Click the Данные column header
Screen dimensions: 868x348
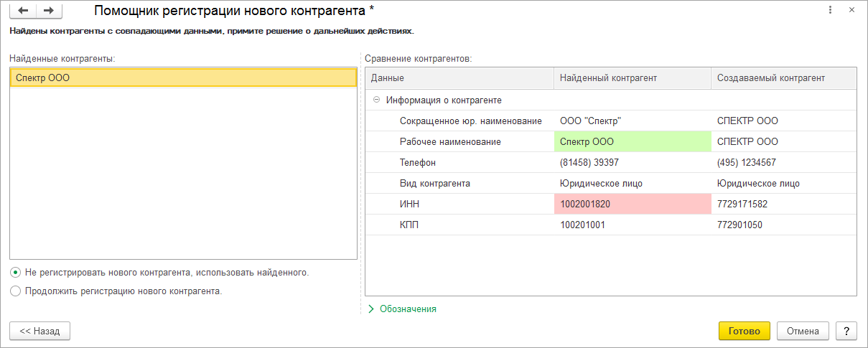[x=459, y=77]
